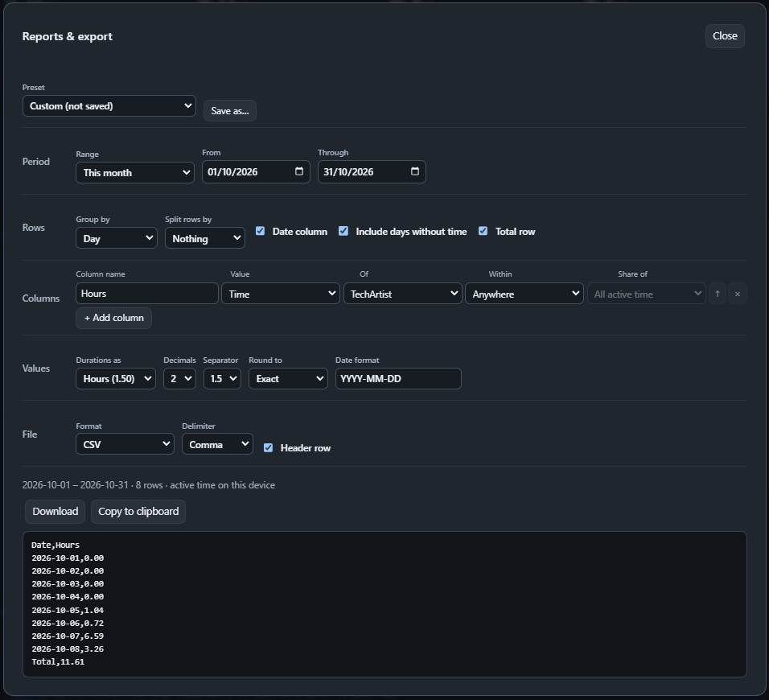
Task: Open the Of dropdown showing TechArtist
Action: (x=403, y=294)
